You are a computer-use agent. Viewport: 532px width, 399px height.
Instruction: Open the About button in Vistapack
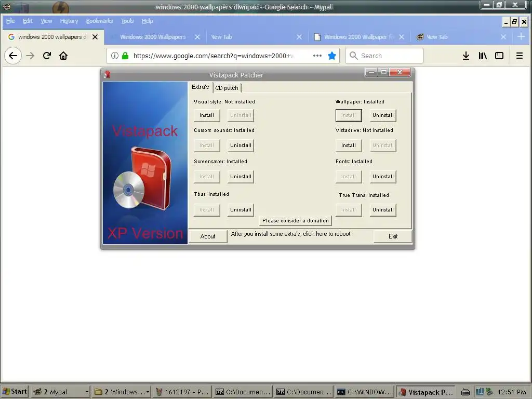[208, 236]
